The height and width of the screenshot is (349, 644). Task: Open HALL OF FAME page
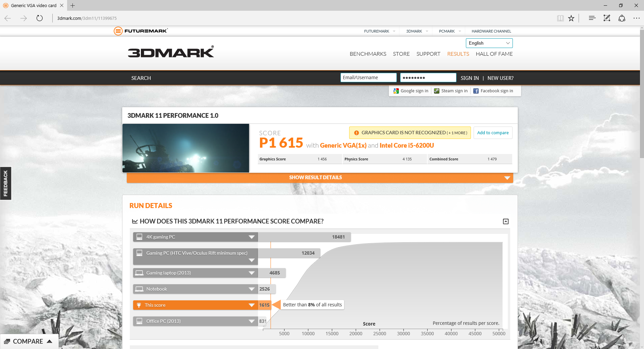[x=494, y=54]
